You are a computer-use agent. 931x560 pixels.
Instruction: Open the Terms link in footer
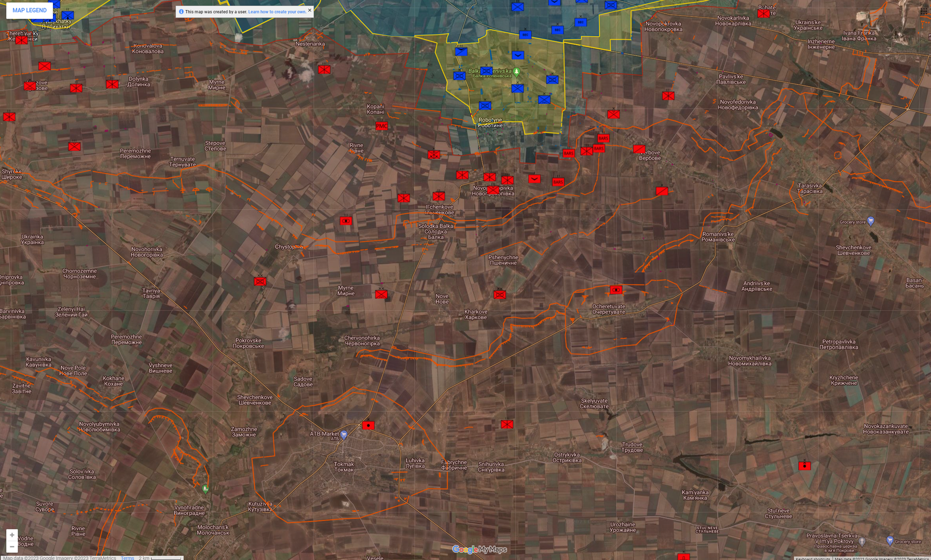pyautogui.click(x=127, y=558)
